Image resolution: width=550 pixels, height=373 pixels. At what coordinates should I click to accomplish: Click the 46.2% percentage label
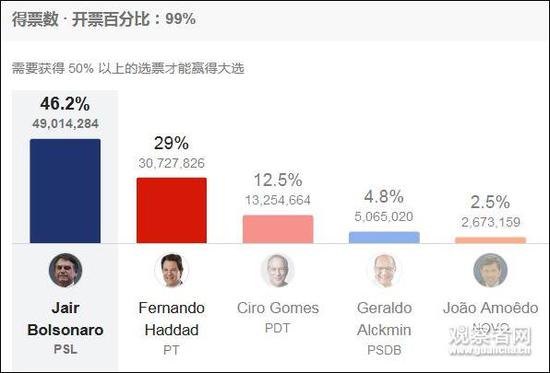tap(65, 104)
